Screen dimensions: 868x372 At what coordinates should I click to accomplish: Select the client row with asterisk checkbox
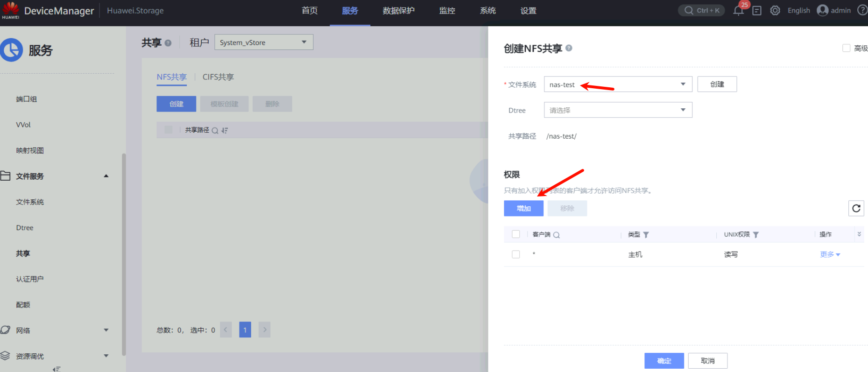click(x=516, y=254)
